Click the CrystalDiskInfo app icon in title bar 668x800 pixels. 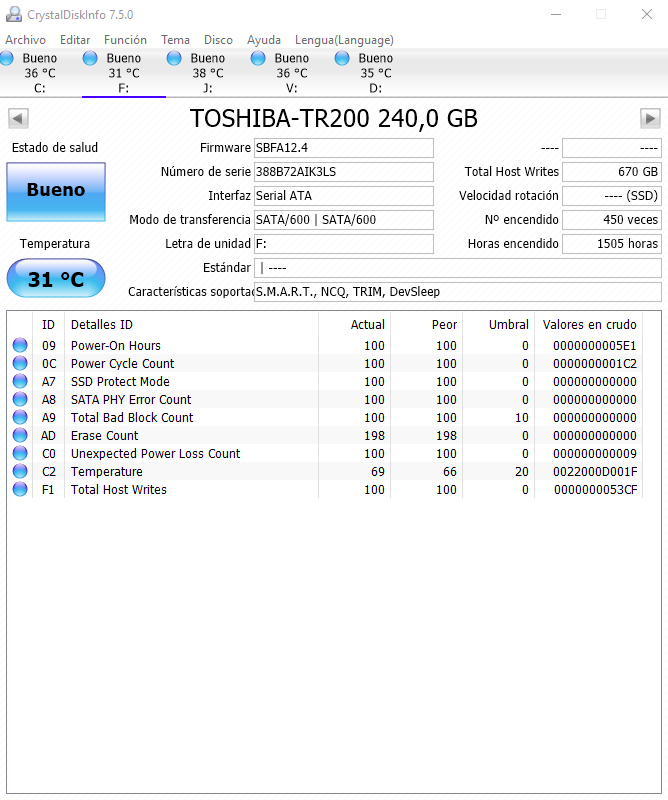pyautogui.click(x=13, y=14)
